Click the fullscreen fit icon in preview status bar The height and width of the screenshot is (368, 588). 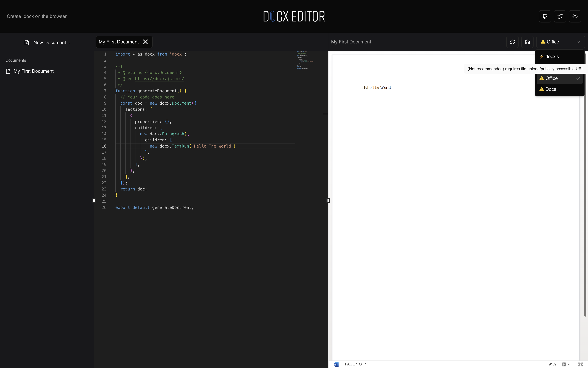click(x=581, y=364)
